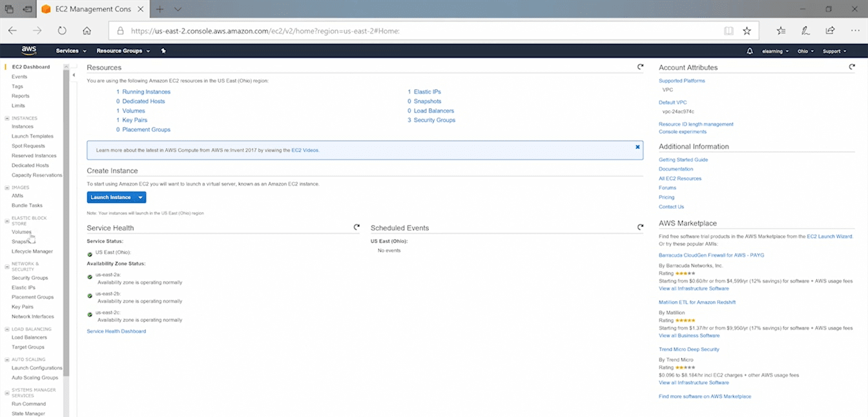Refresh the Account Attributes panel

click(852, 67)
